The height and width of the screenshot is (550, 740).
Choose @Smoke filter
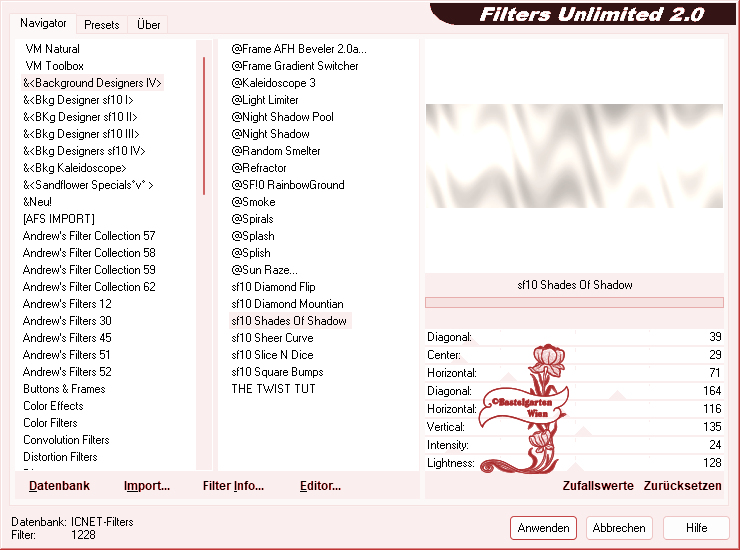click(253, 202)
